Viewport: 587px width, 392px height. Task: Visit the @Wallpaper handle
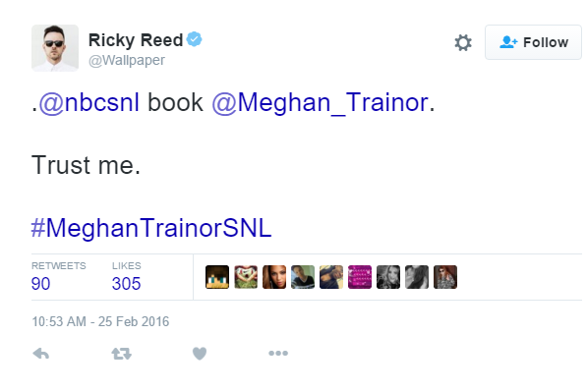click(x=127, y=60)
